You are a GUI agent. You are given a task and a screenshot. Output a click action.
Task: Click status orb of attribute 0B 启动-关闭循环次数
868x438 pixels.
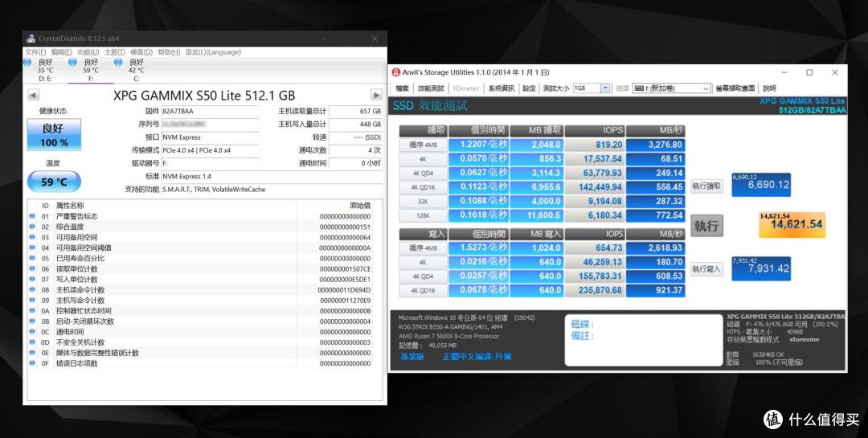(x=32, y=321)
